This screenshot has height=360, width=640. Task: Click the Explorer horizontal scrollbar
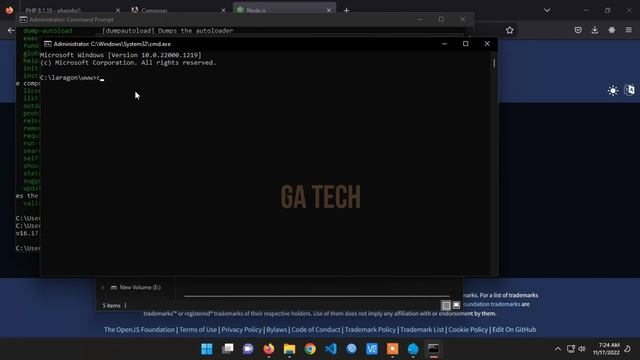tap(316, 296)
